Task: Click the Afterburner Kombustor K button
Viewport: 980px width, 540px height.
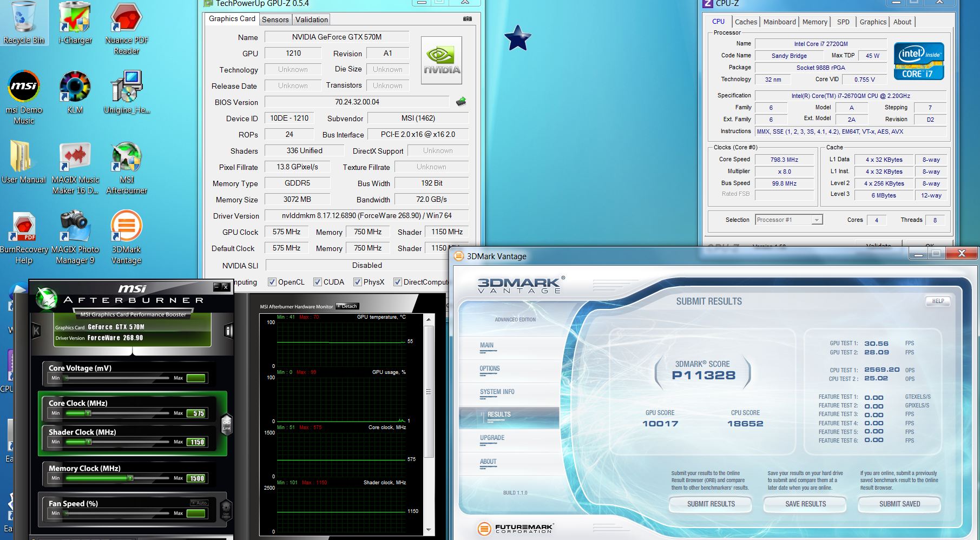Action: tap(36, 330)
